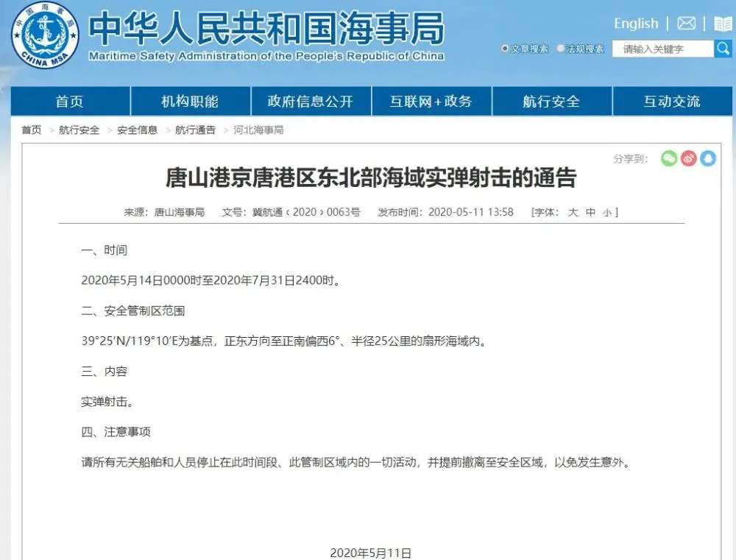Share the notice to WeChat
The height and width of the screenshot is (560, 736).
[668, 158]
